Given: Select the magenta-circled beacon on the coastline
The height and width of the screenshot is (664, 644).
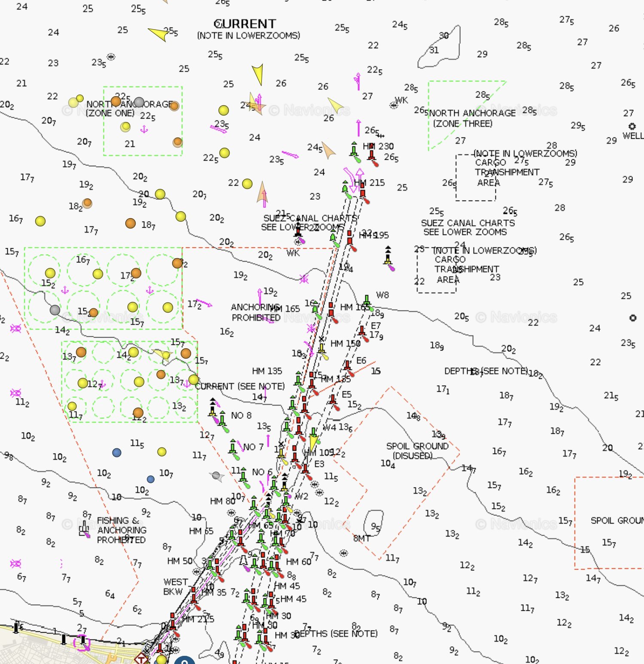Looking at the screenshot, I should click(82, 643).
